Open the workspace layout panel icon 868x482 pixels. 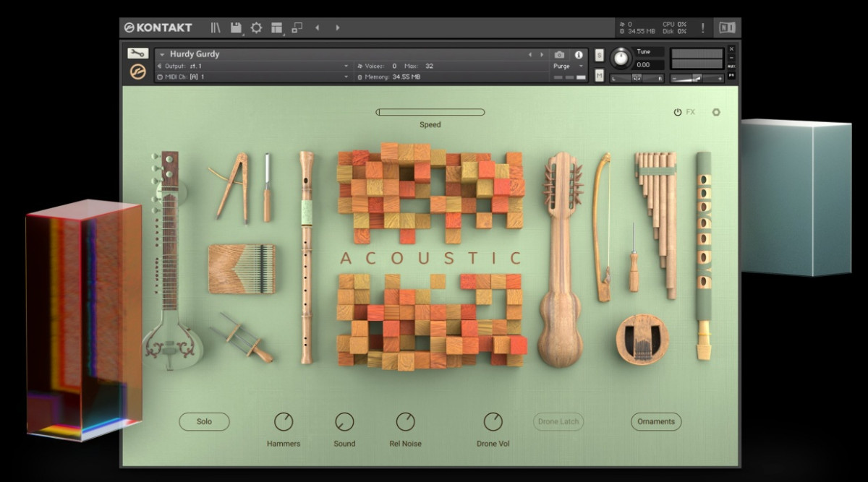coord(276,28)
